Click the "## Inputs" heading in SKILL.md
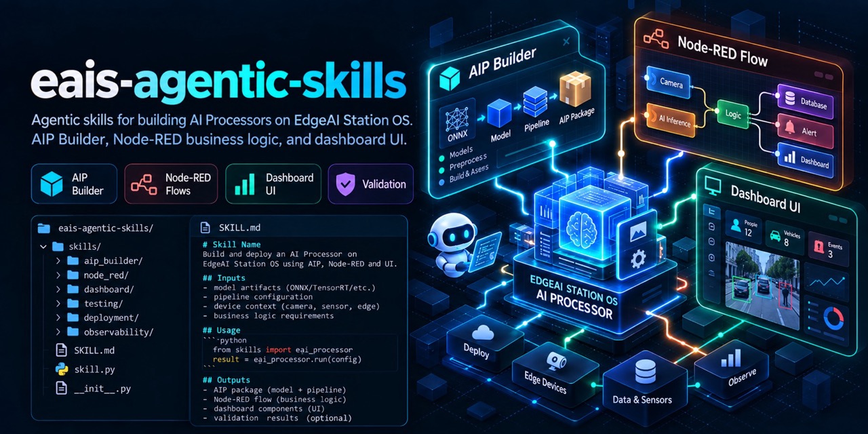868x434 pixels. click(224, 278)
